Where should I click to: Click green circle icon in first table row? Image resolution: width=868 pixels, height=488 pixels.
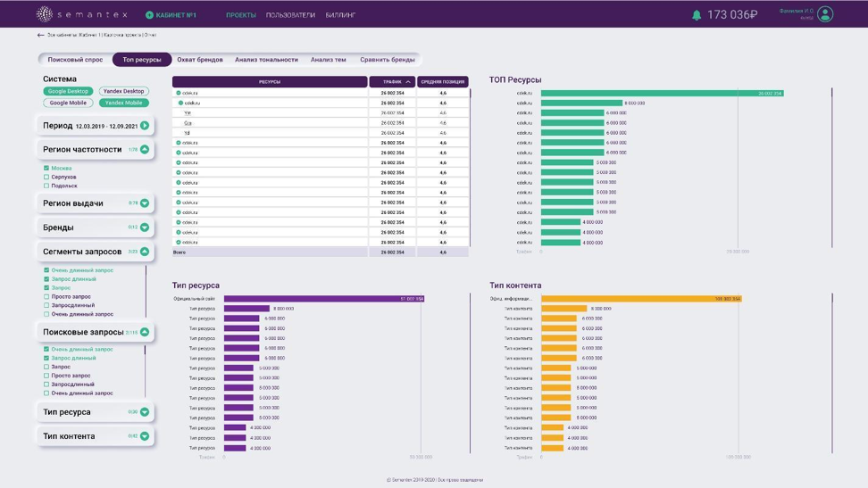(179, 93)
